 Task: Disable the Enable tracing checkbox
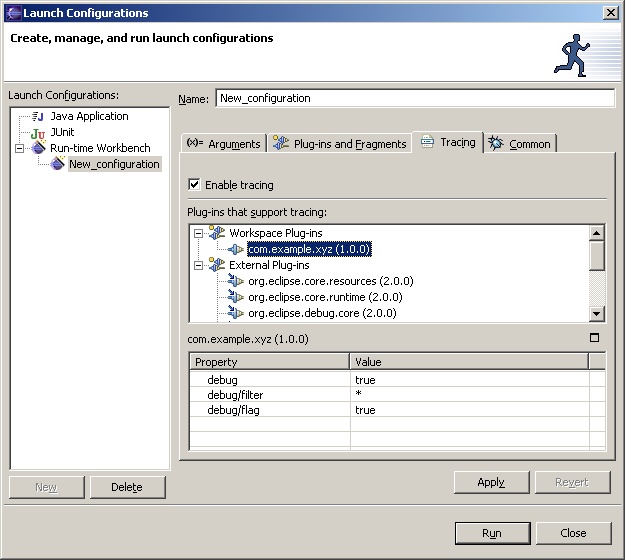(x=194, y=185)
